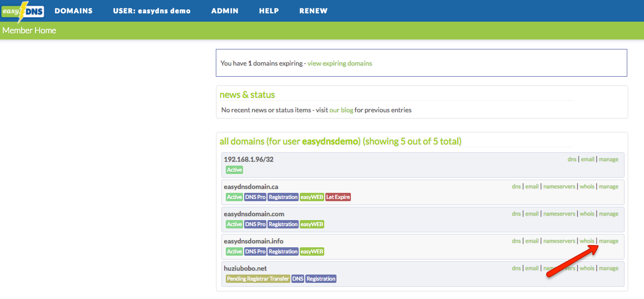Manage the easydnsdomain.info domain
Screen dimensions: 644x299
[x=608, y=241]
